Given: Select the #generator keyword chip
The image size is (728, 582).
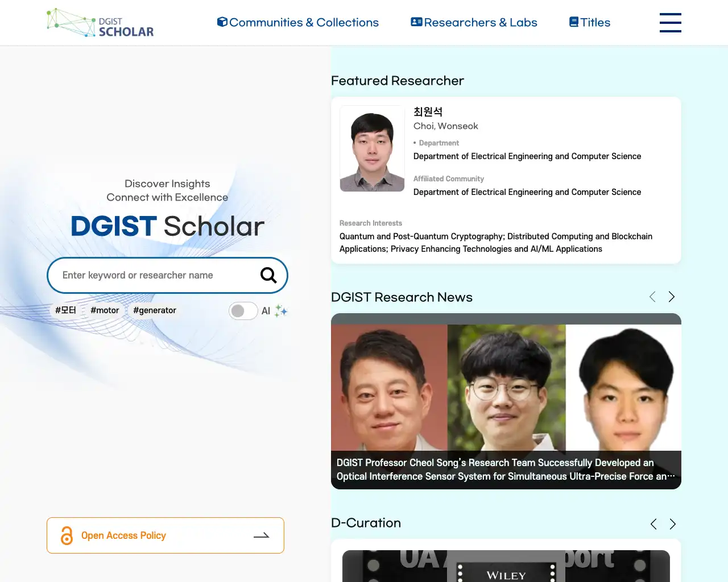Looking at the screenshot, I should [x=154, y=310].
